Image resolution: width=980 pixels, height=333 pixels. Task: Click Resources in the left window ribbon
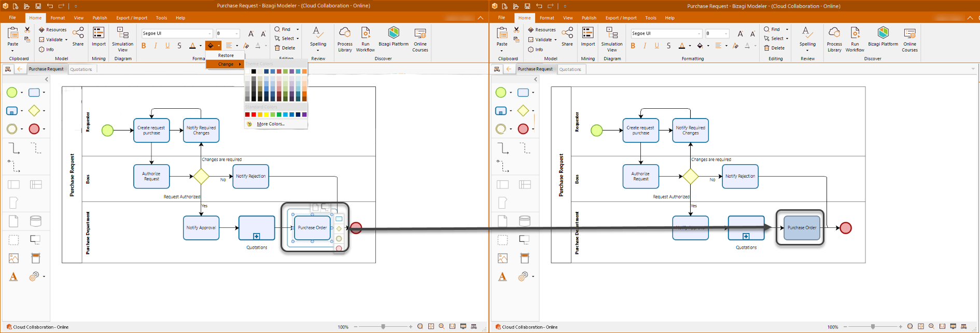pyautogui.click(x=53, y=30)
